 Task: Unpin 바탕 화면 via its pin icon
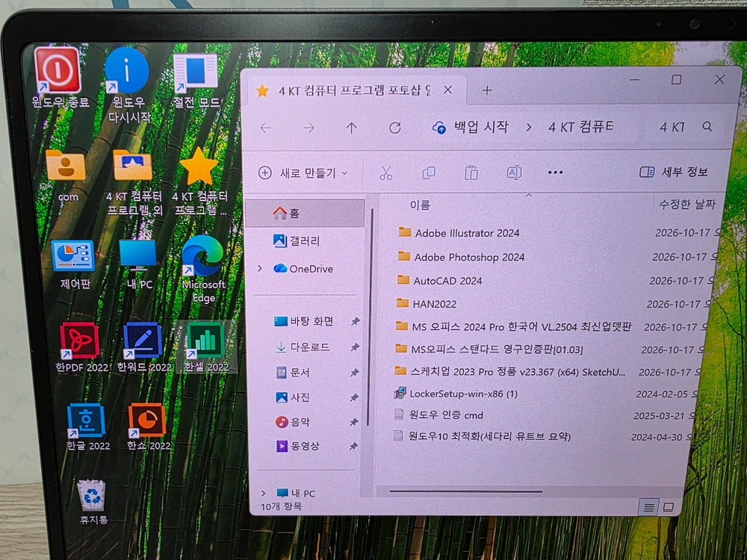[x=355, y=321]
